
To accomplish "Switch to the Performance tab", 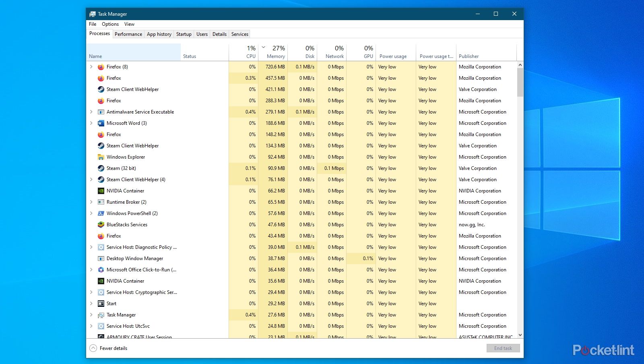I will (x=128, y=34).
